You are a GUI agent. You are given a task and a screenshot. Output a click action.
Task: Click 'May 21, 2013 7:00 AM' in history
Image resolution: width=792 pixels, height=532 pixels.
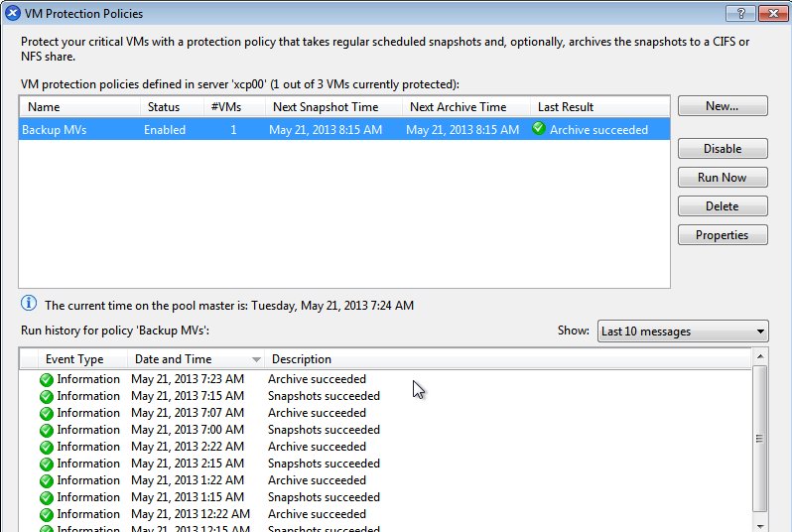pos(188,430)
